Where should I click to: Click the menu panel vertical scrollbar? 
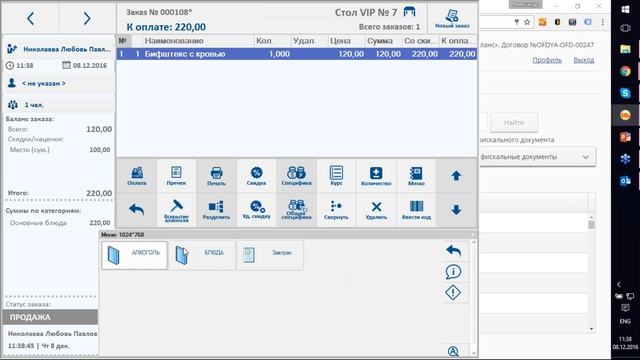[473, 298]
